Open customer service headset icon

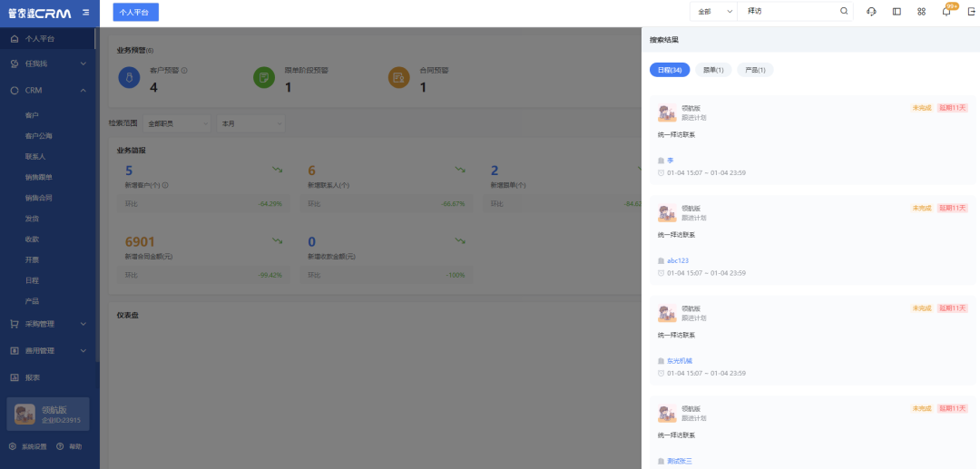871,11
